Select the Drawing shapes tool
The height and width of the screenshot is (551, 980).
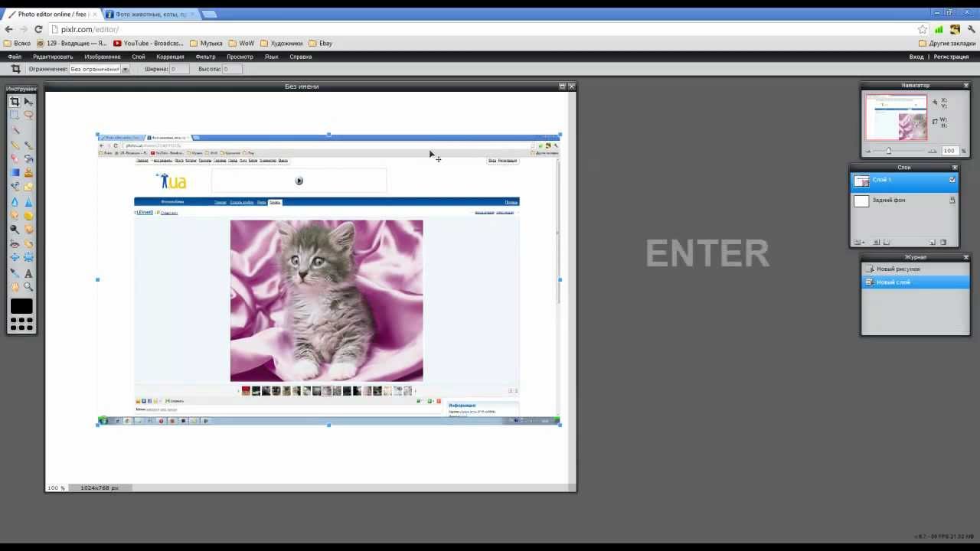28,187
